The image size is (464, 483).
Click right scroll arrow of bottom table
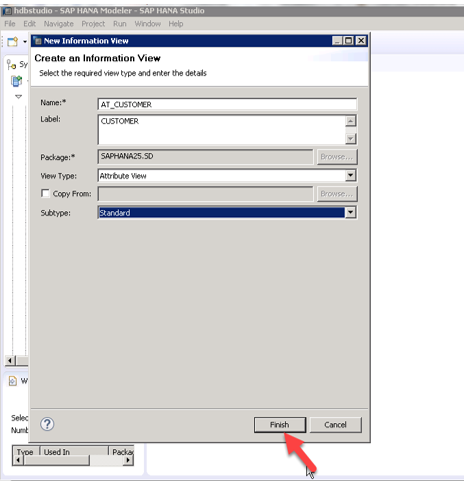pos(128,460)
